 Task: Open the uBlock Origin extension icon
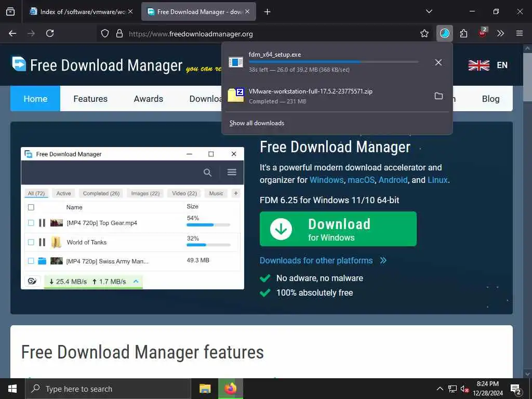(483, 33)
